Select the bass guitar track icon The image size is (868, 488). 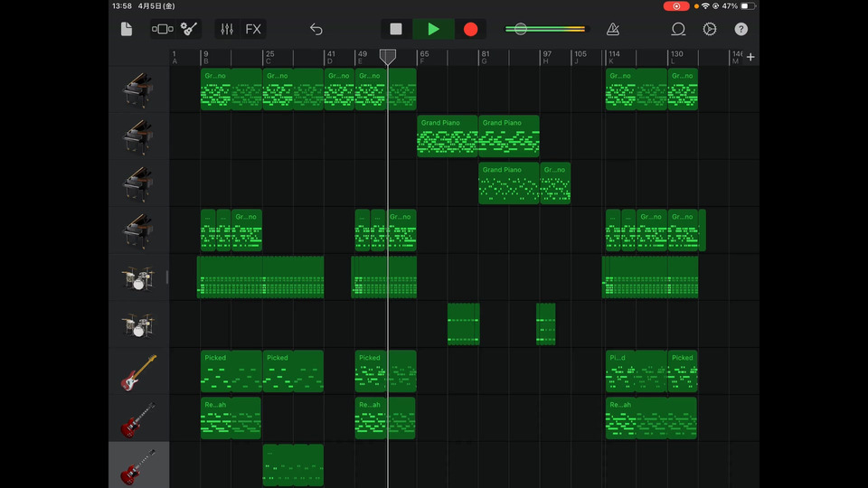pyautogui.click(x=138, y=372)
